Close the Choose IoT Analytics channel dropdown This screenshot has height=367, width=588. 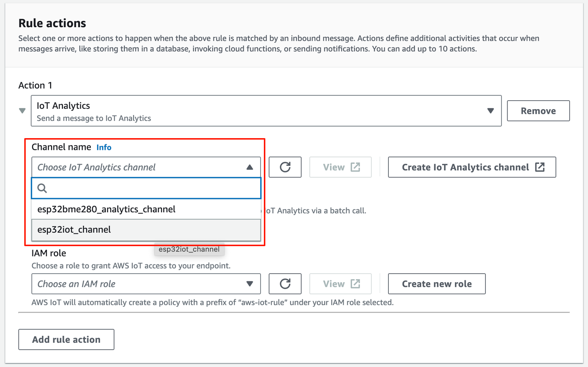pyautogui.click(x=146, y=167)
